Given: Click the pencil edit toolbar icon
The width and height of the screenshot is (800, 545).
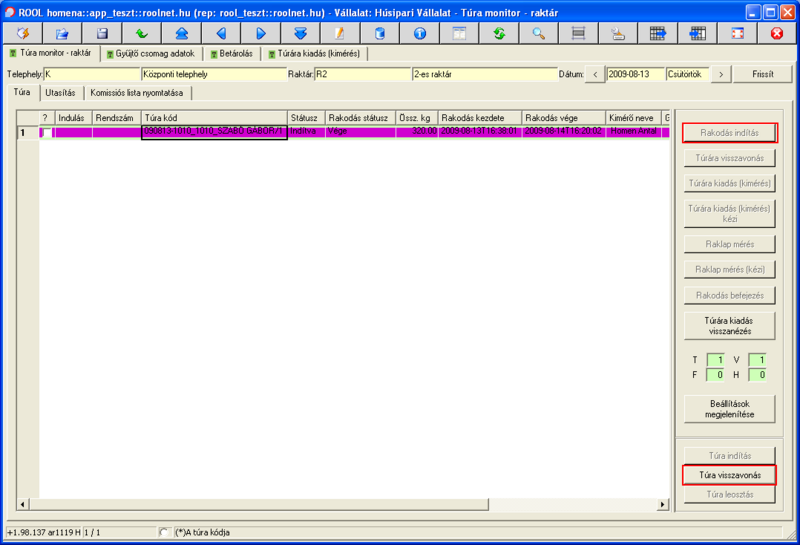Looking at the screenshot, I should [x=340, y=33].
